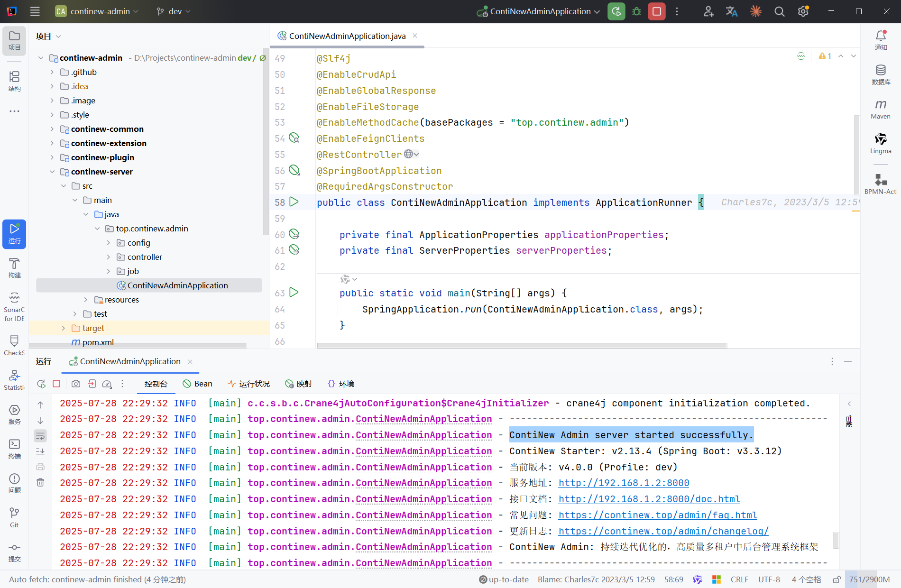
Task: Open the Database tool window
Action: coord(881,75)
